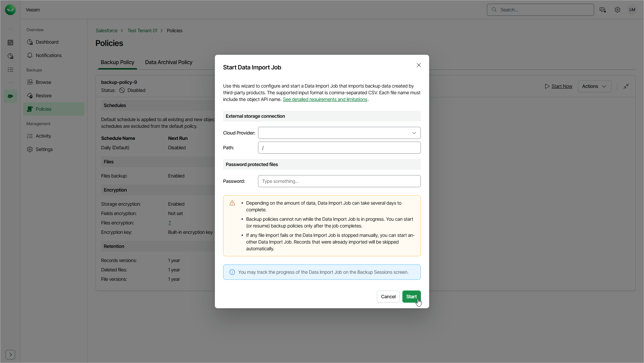Focus the Search field in header

point(540,10)
